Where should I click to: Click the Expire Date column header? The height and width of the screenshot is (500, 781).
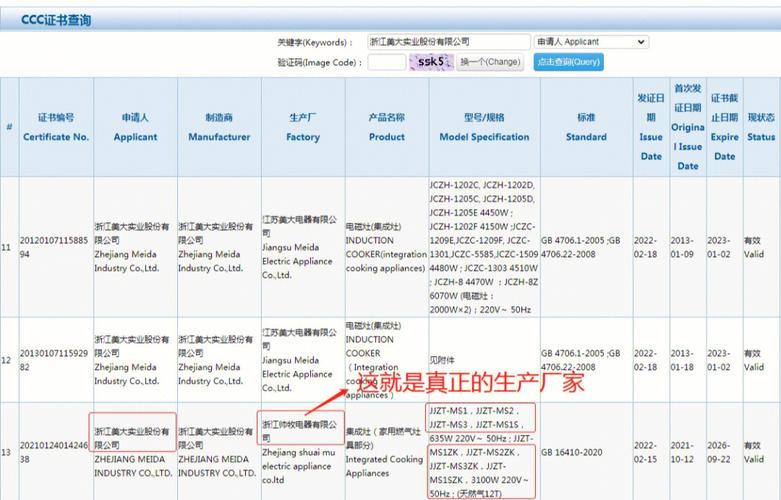pos(725,127)
